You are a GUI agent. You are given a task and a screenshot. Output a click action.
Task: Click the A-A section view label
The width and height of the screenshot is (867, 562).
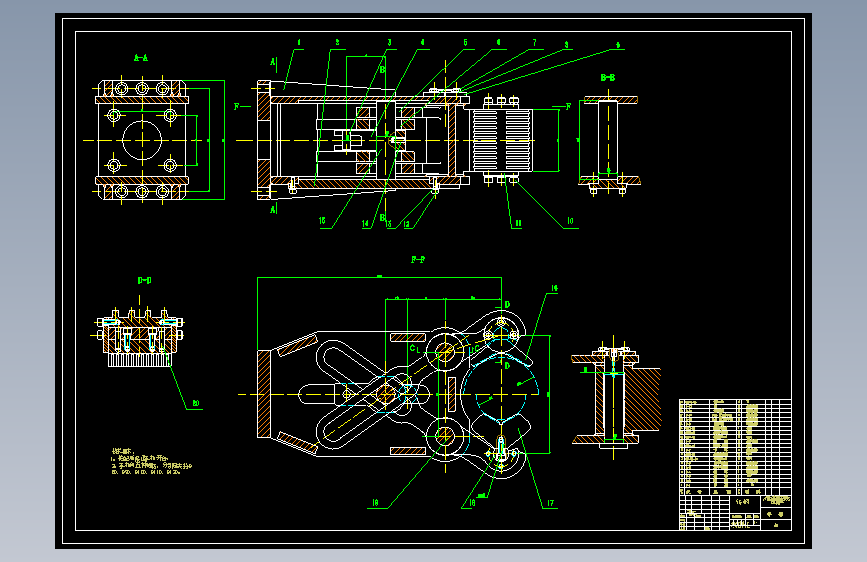141,58
